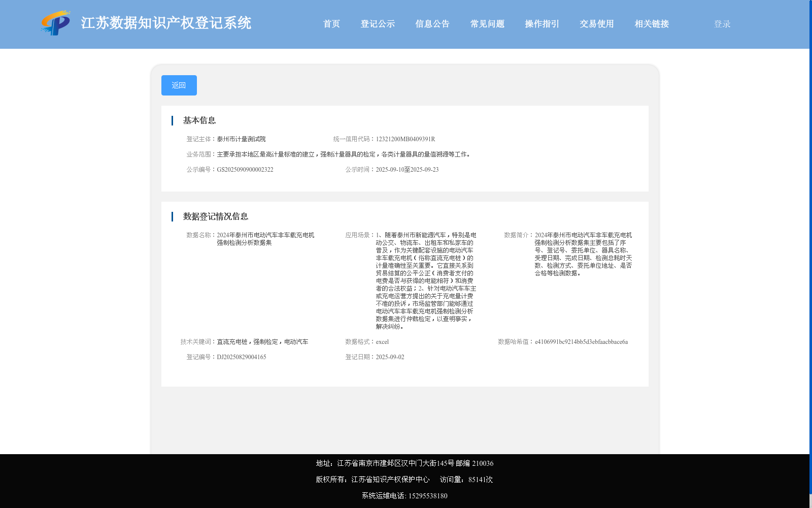Image resolution: width=812 pixels, height=508 pixels.
Task: Click registration date 2025-09-02
Action: click(x=390, y=357)
